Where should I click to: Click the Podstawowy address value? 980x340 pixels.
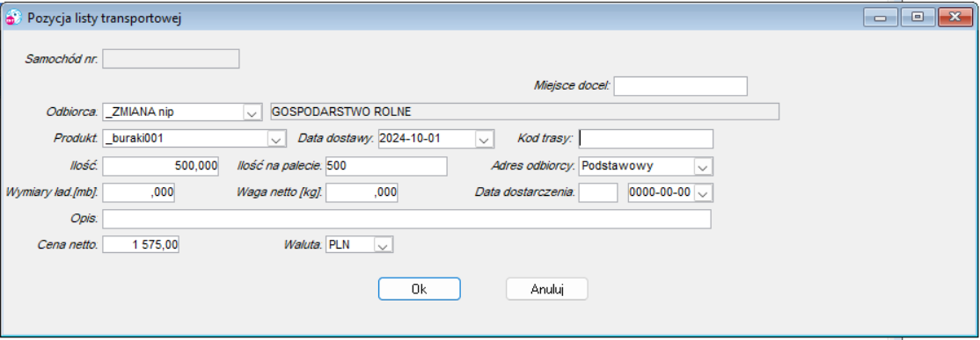[x=617, y=167]
